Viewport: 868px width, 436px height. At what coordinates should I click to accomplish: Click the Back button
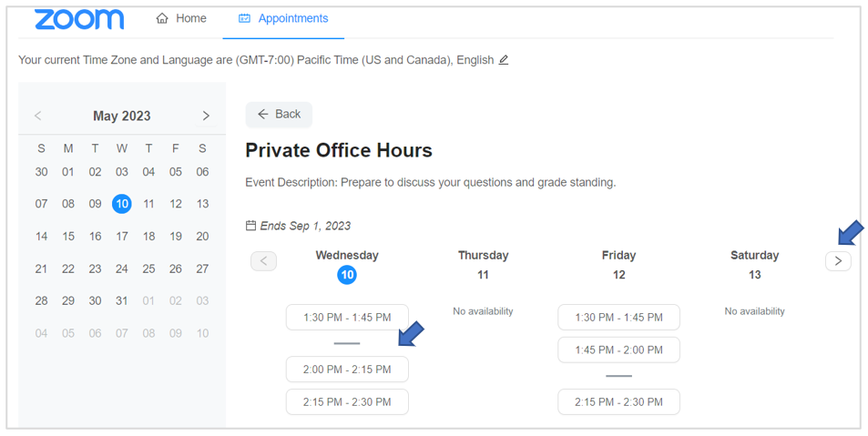click(x=279, y=114)
